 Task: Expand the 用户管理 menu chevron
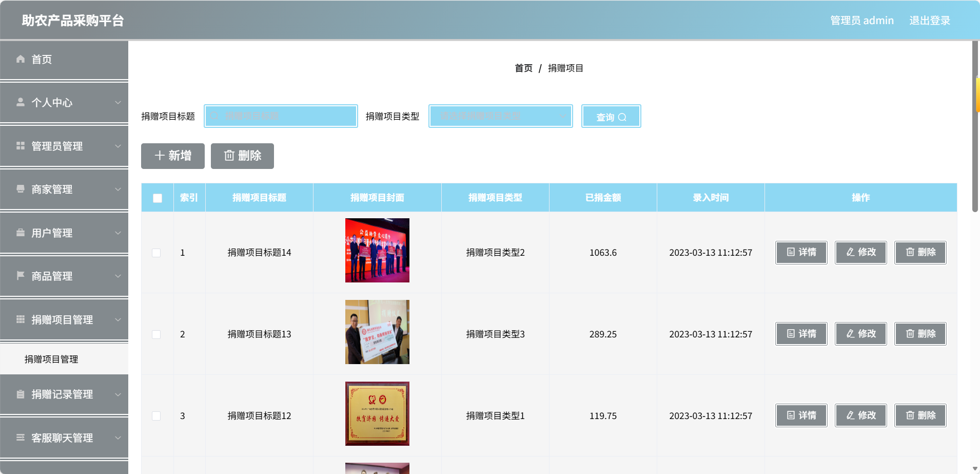tap(118, 233)
